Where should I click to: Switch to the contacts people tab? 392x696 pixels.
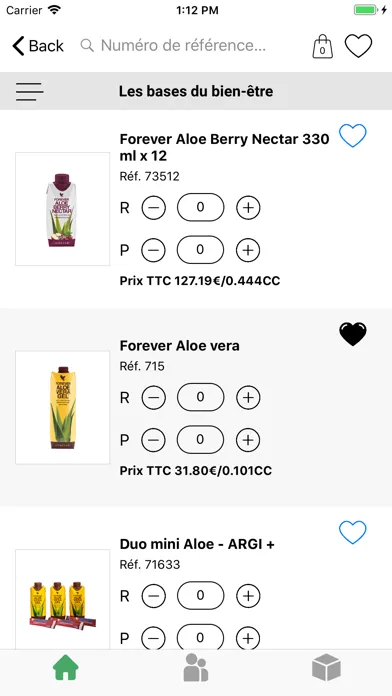196,667
